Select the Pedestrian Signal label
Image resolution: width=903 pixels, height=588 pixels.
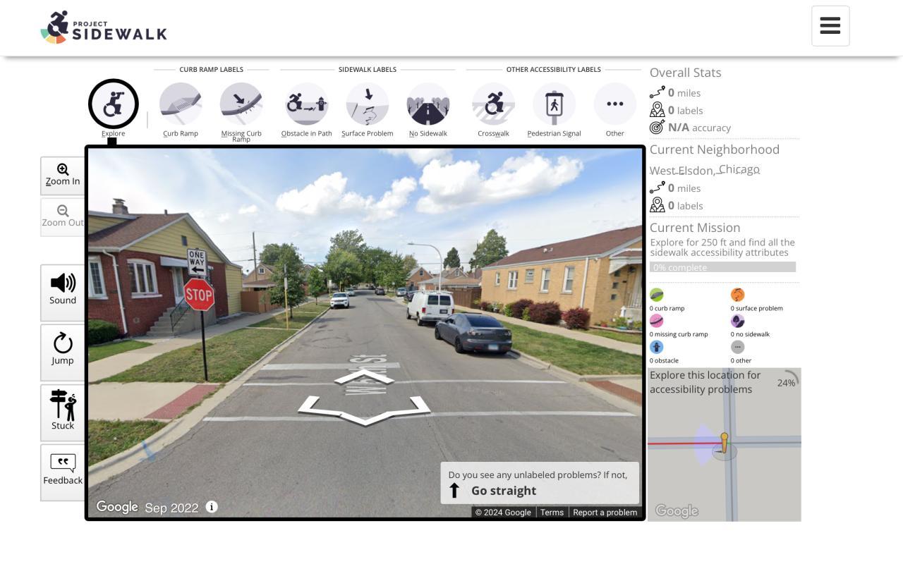(554, 104)
